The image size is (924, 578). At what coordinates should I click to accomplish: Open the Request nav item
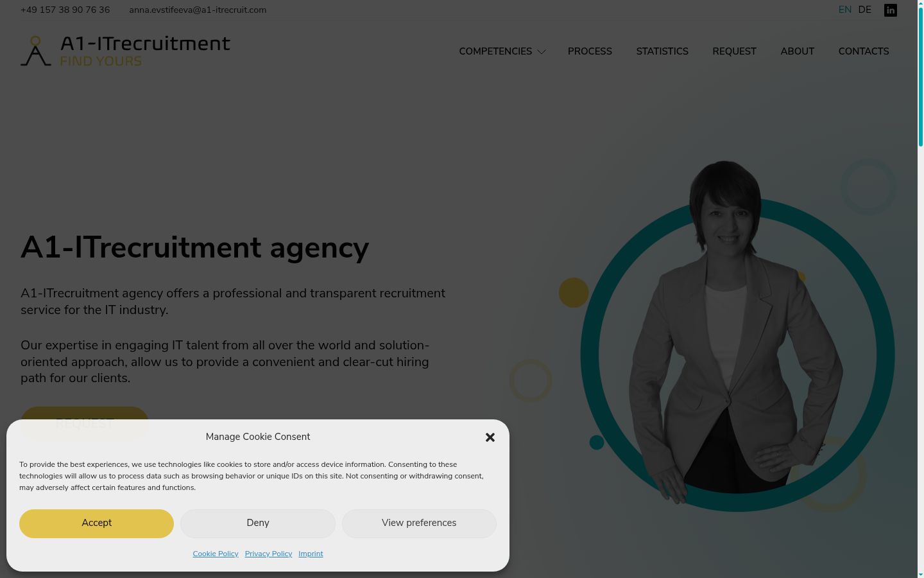pos(734,51)
